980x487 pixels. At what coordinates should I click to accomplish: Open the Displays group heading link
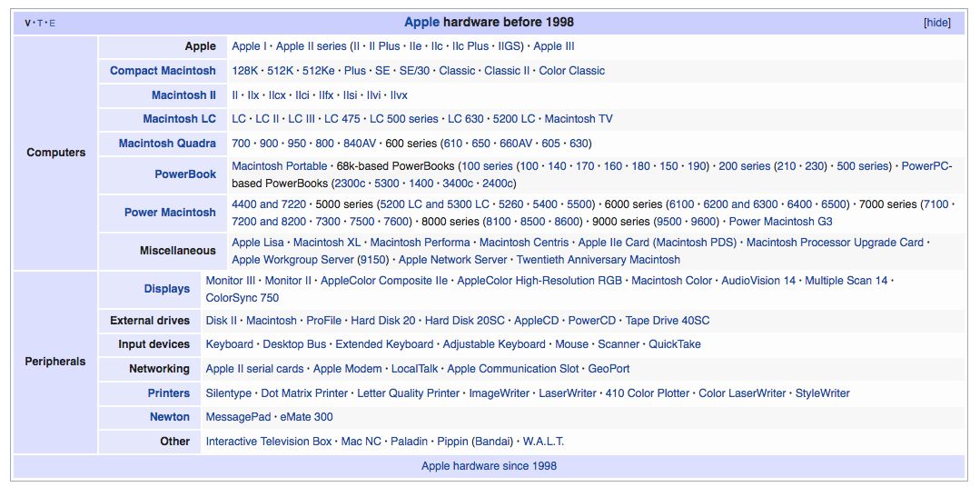[167, 289]
